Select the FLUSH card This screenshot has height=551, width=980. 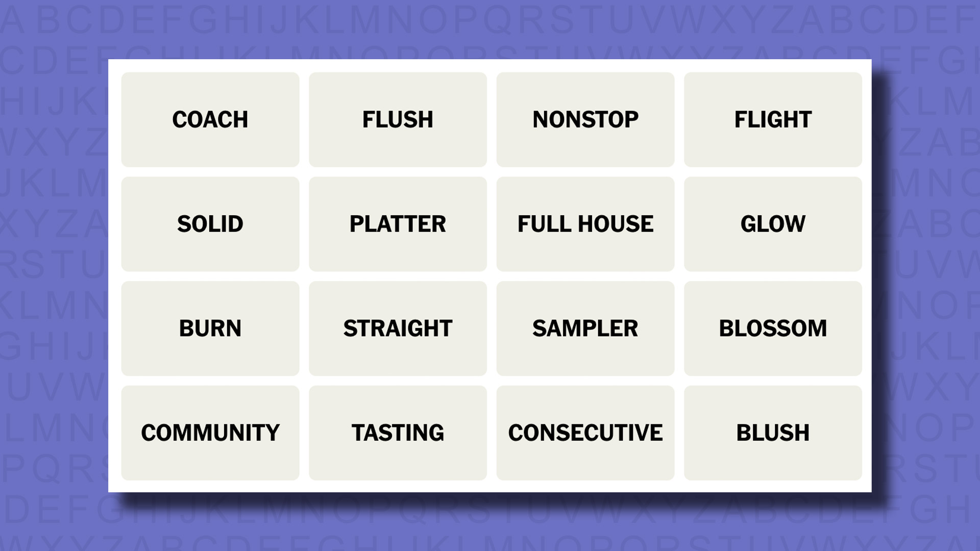397,119
